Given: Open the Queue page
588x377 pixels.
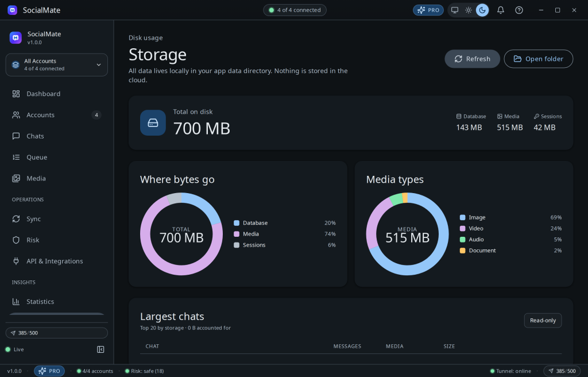Looking at the screenshot, I should click(57, 157).
